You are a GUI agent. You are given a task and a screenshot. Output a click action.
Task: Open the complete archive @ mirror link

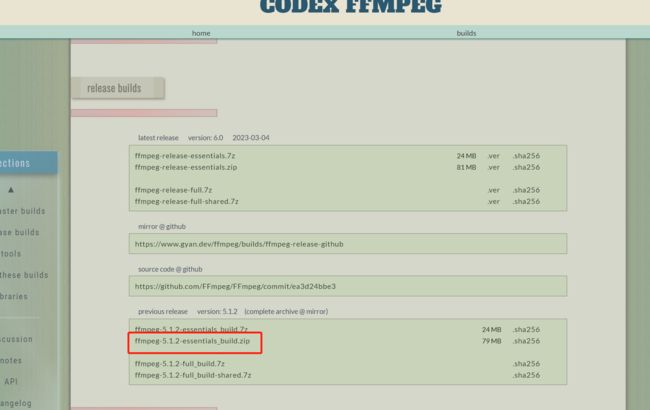click(286, 311)
